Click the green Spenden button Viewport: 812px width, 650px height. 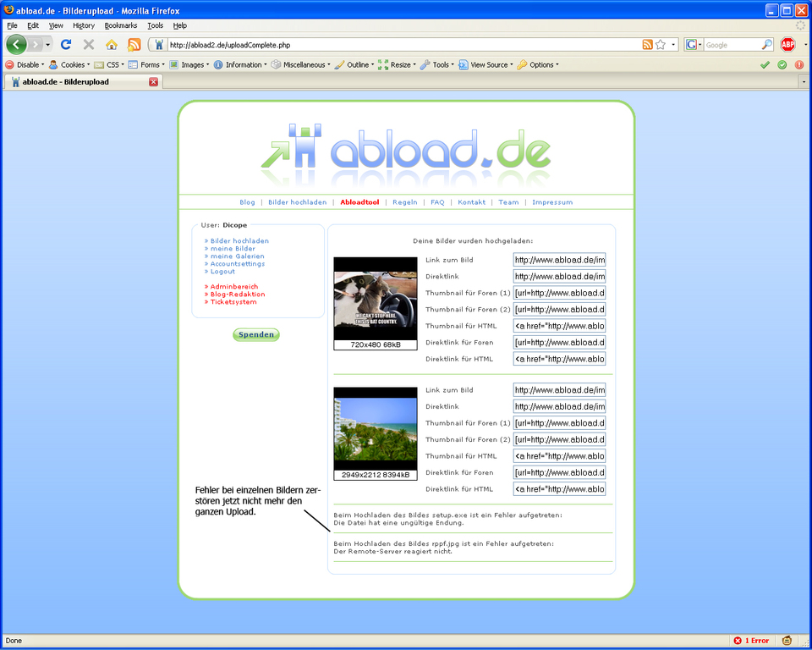click(x=256, y=335)
